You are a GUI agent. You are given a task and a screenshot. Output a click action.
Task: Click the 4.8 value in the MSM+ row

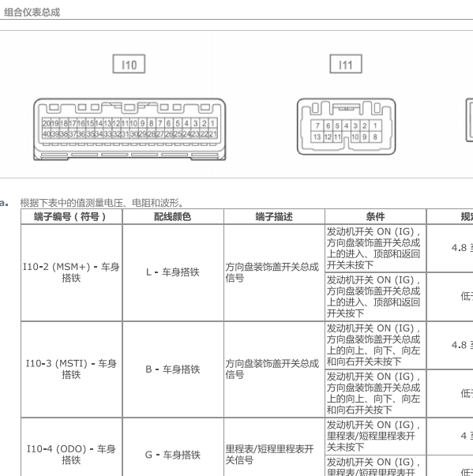[459, 248]
